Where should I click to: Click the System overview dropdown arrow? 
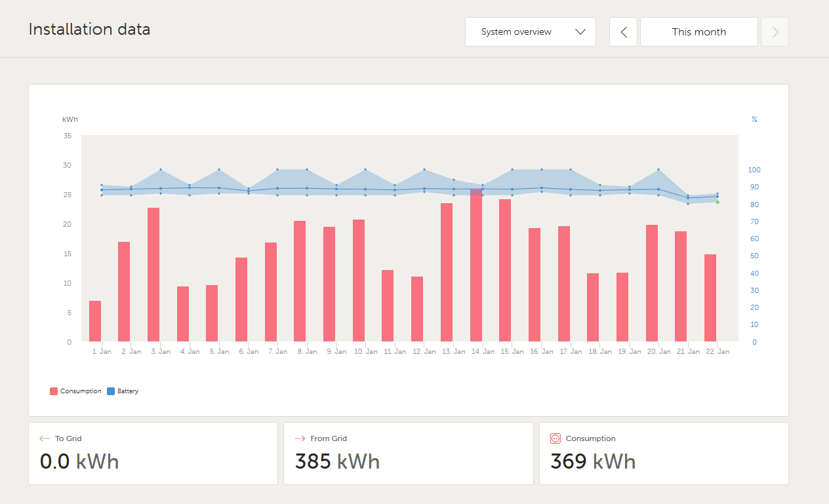tap(580, 32)
